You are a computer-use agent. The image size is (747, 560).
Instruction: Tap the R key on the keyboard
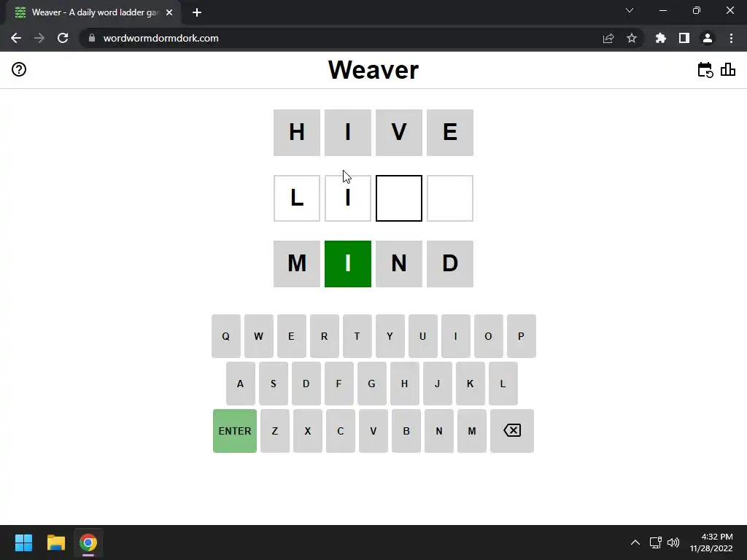pos(325,336)
